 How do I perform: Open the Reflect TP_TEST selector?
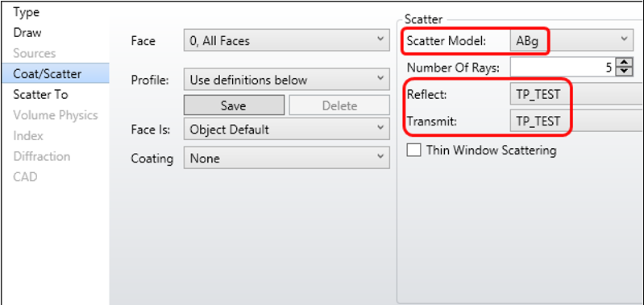point(576,94)
